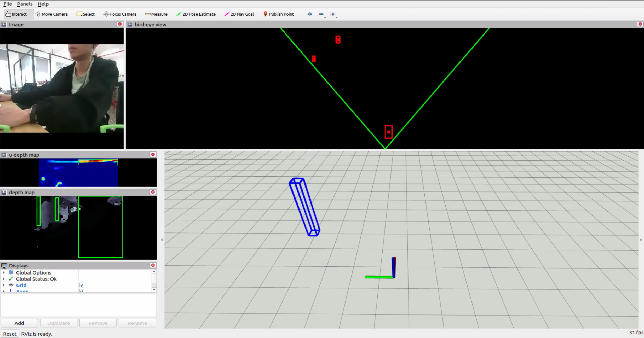Activate 2D Pose Estimate tool
The height and width of the screenshot is (338, 644).
click(196, 14)
